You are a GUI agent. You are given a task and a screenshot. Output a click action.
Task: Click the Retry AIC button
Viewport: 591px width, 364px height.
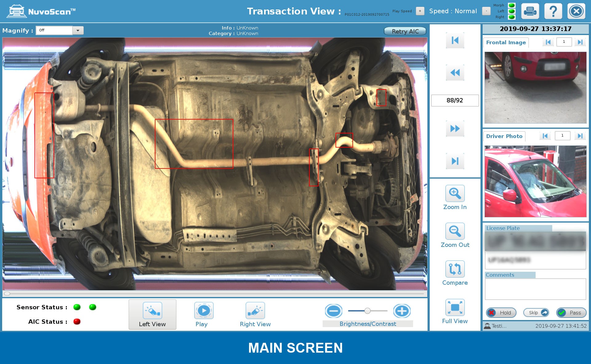405,31
